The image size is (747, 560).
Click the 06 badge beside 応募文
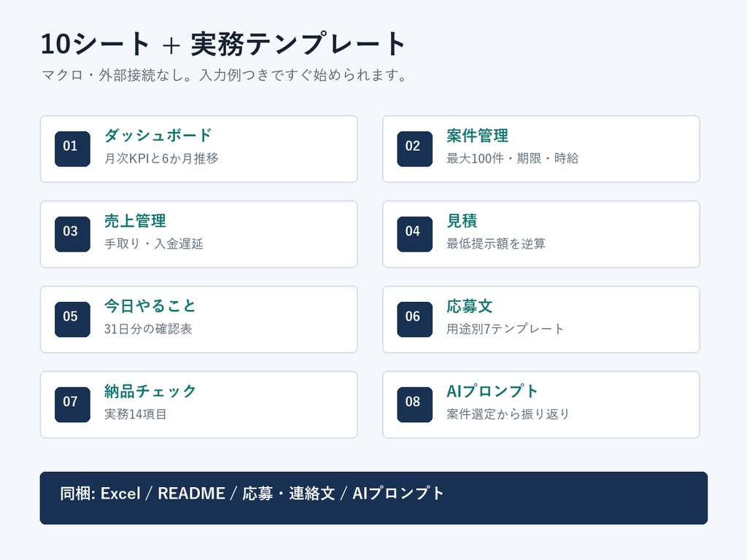(414, 319)
